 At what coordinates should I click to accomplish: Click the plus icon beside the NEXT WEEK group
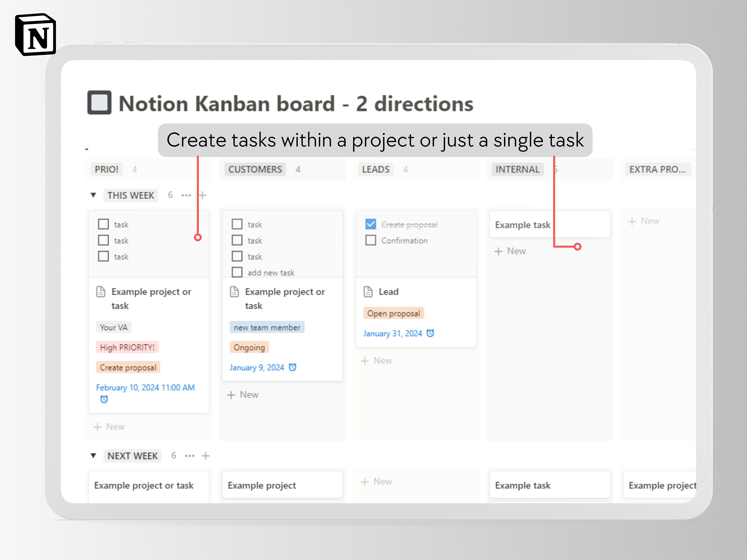[206, 456]
